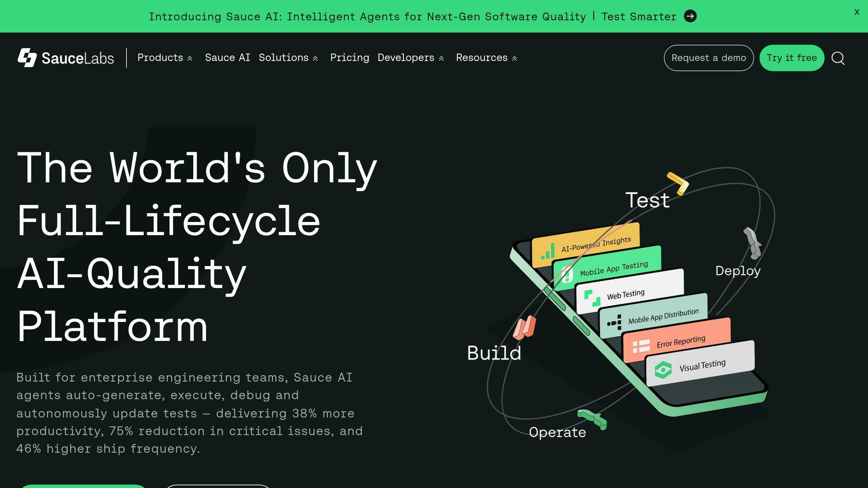
Task: Go to the Pricing page
Action: [x=350, y=58]
